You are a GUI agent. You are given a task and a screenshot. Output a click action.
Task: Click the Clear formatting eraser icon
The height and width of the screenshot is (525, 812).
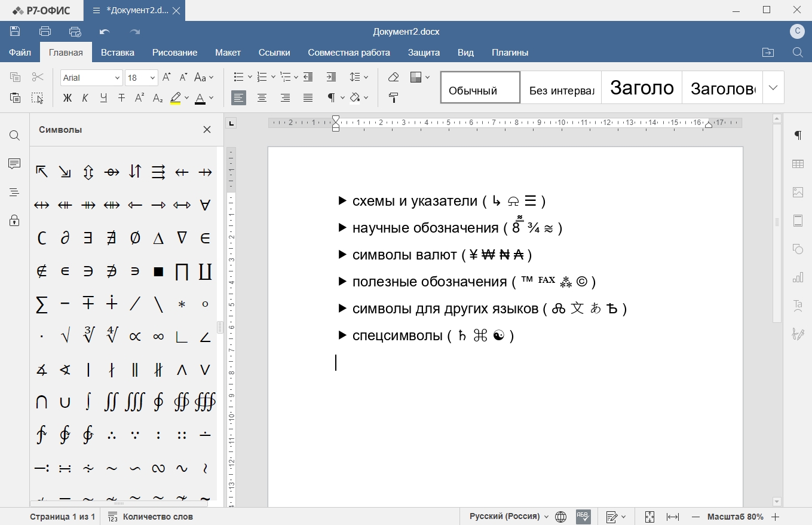coord(393,77)
